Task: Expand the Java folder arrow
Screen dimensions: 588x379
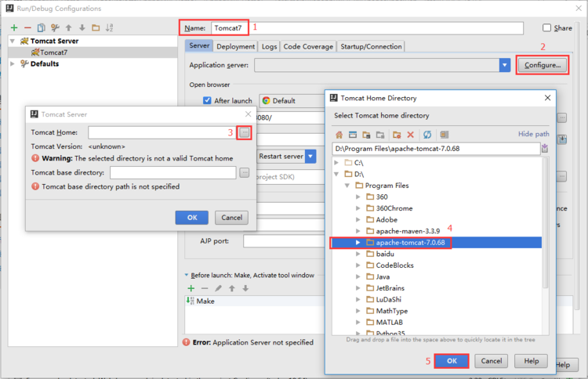Action: click(358, 276)
